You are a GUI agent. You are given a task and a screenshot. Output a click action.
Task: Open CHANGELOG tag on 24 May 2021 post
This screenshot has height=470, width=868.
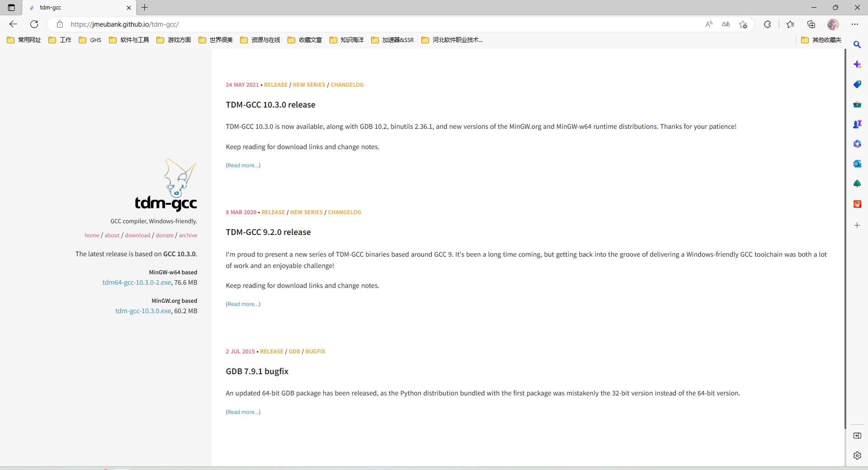coord(347,85)
